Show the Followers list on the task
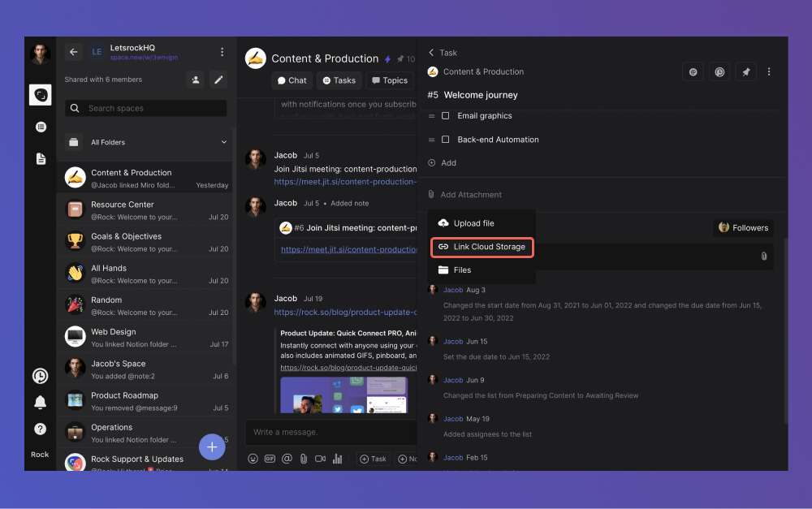 pos(743,227)
